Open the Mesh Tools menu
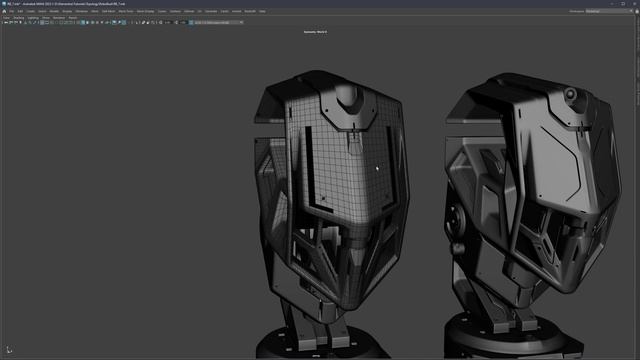This screenshot has height=360, width=640. pos(126,11)
